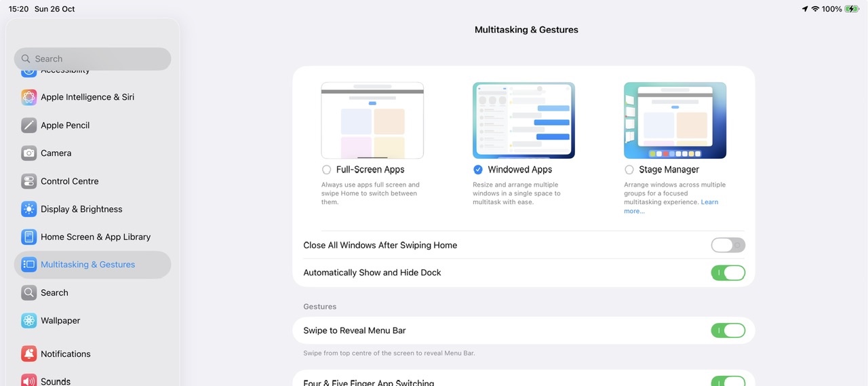Viewport: 868px width, 386px height.
Task: Tap the Notifications bell icon
Action: (28, 354)
